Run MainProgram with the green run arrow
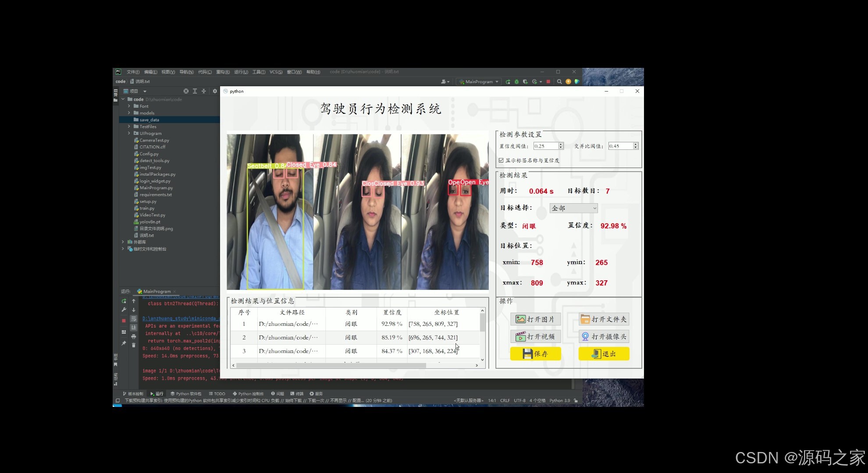Viewport: 868px width, 473px height. coord(508,81)
